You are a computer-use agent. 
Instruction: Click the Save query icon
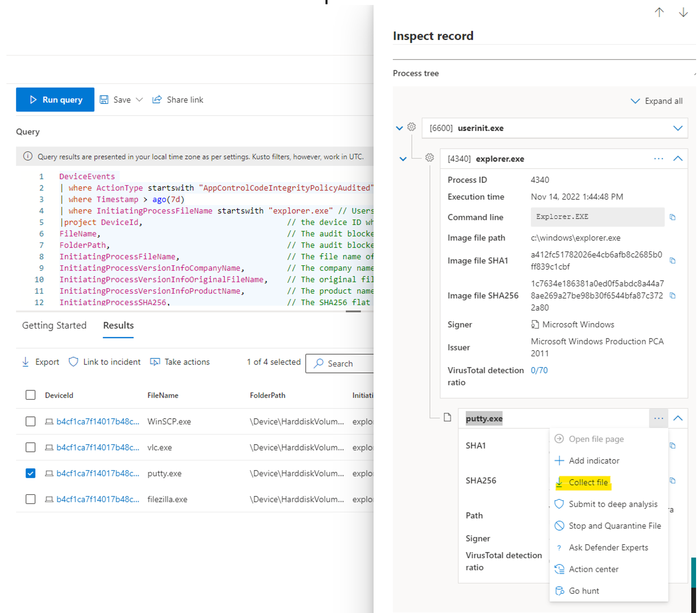click(104, 99)
